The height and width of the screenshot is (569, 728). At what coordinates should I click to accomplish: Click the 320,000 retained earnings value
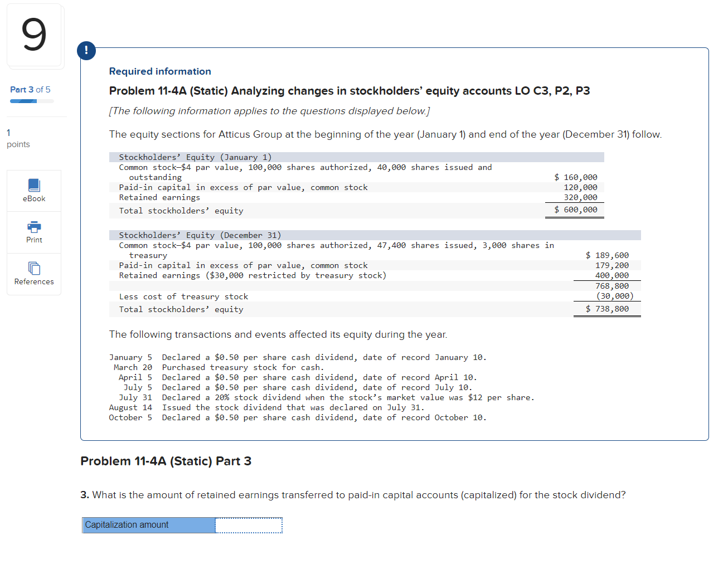point(580,197)
